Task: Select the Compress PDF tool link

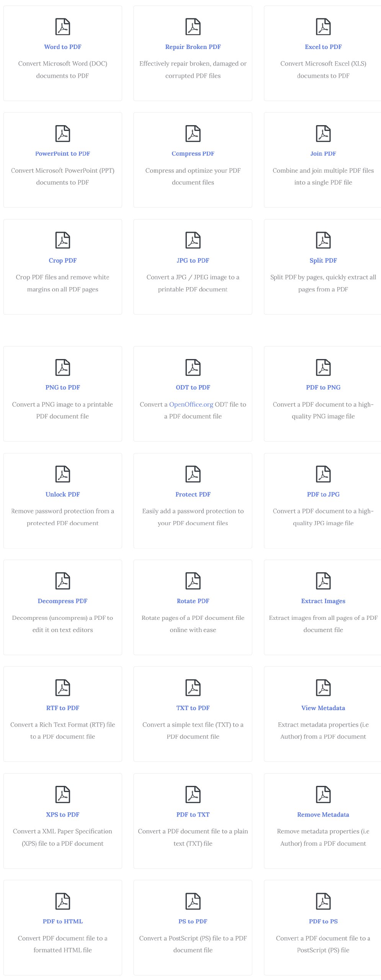Action: coord(193,154)
